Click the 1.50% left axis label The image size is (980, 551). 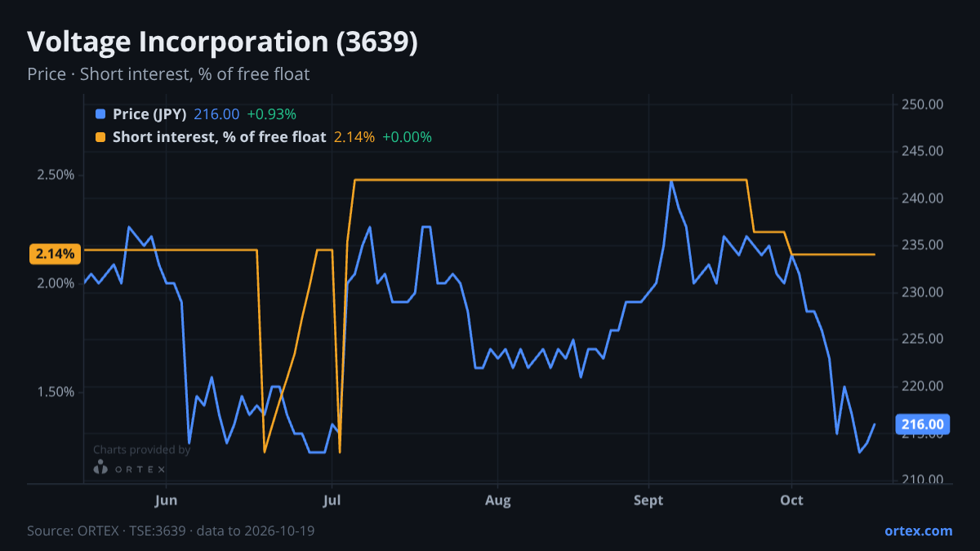pyautogui.click(x=56, y=392)
